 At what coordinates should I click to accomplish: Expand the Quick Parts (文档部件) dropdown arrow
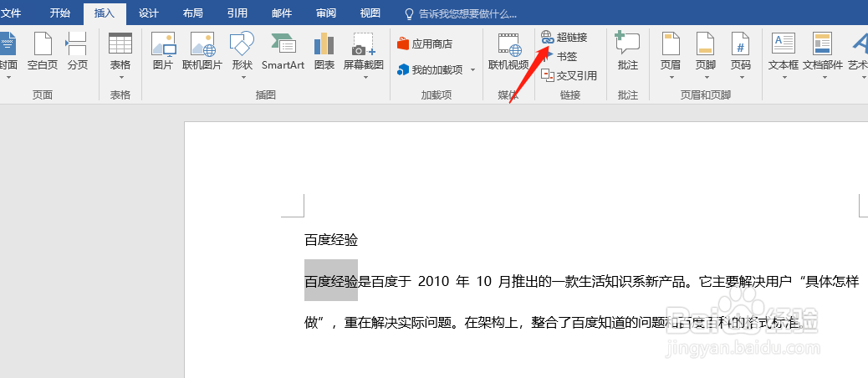click(x=823, y=78)
